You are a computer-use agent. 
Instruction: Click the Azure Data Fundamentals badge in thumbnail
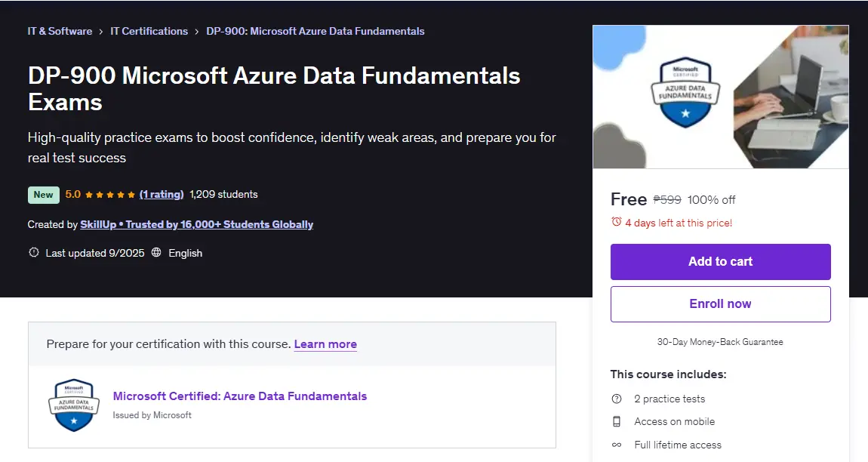pos(685,92)
